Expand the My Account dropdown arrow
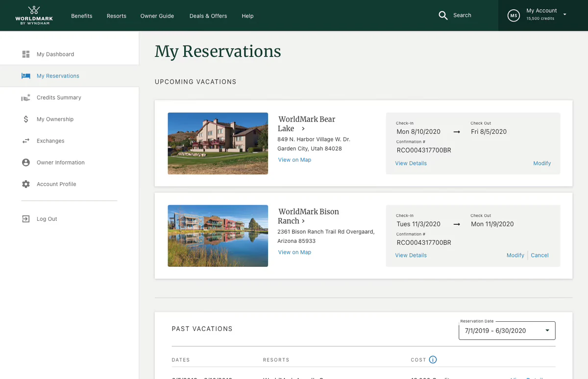Image resolution: width=588 pixels, height=379 pixels. [564, 15]
